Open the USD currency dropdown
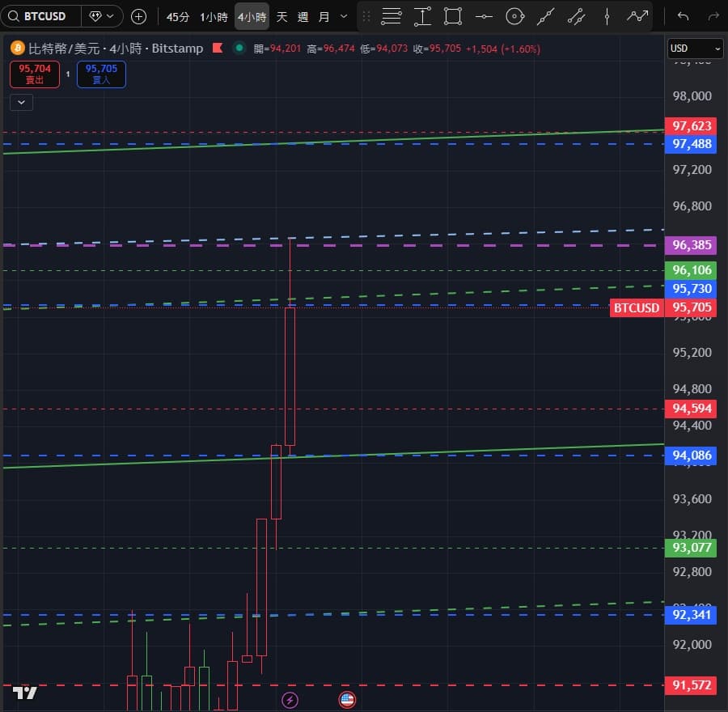This screenshot has width=728, height=712. (x=695, y=49)
